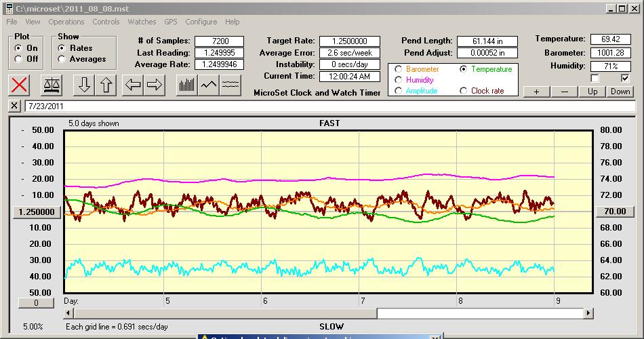
Task: Select the wavy lines graph icon
Action: click(230, 85)
